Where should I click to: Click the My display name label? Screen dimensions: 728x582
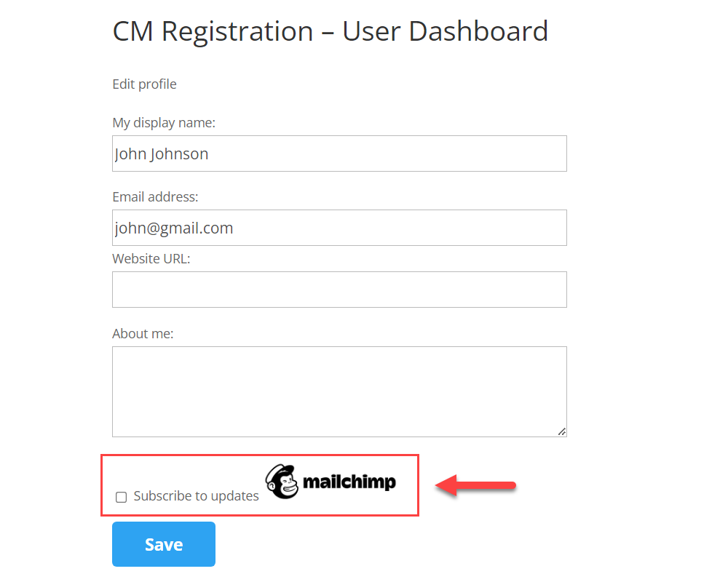point(164,122)
